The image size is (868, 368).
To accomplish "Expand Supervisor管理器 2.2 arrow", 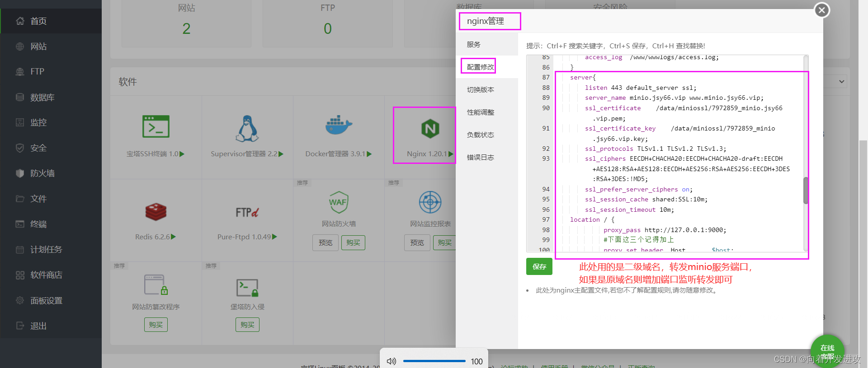I will (281, 154).
